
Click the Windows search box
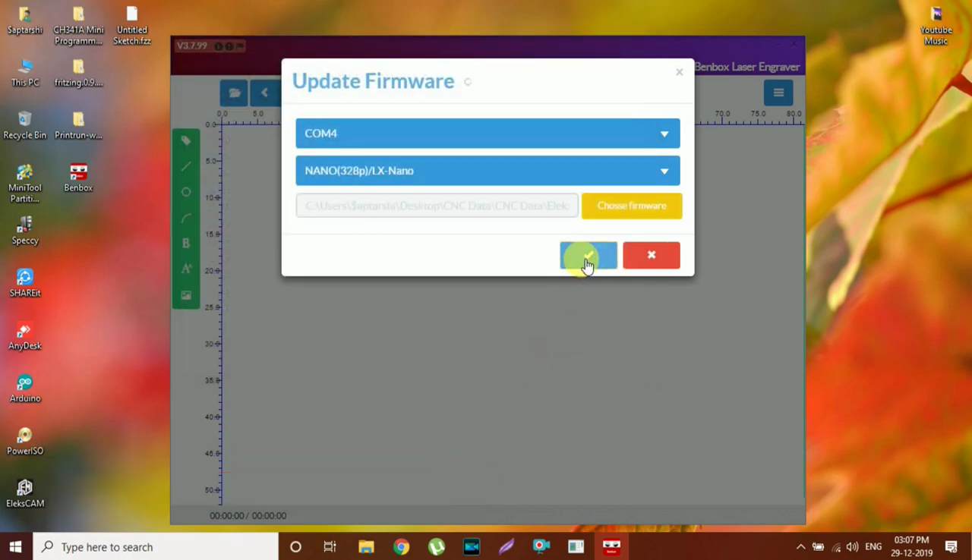tap(156, 546)
